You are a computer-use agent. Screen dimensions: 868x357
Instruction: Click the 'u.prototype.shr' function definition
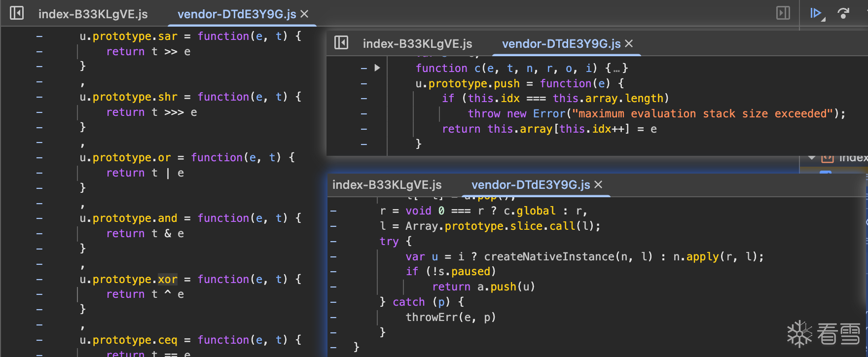[191, 97]
